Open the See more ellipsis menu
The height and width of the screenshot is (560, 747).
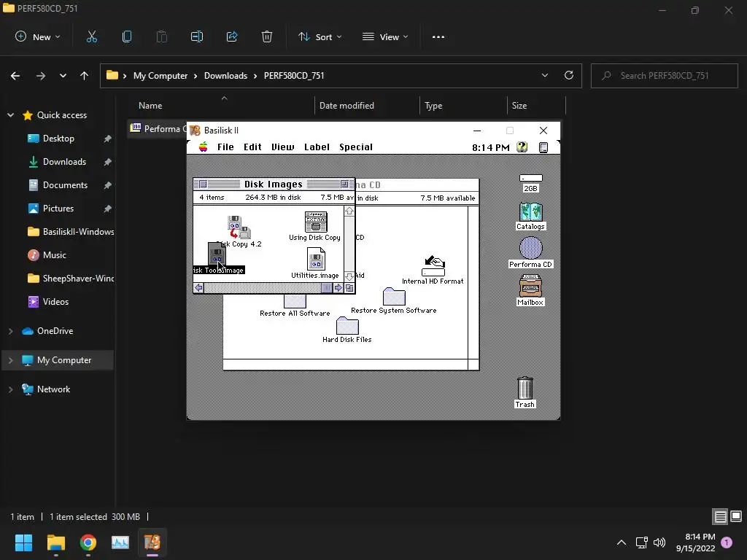pos(438,36)
